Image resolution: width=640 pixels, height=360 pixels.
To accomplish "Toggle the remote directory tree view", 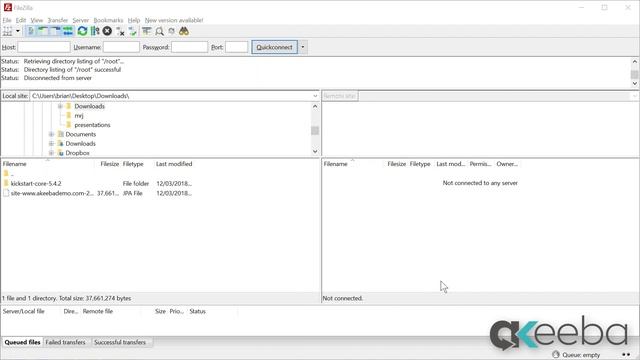I will [x=55, y=31].
